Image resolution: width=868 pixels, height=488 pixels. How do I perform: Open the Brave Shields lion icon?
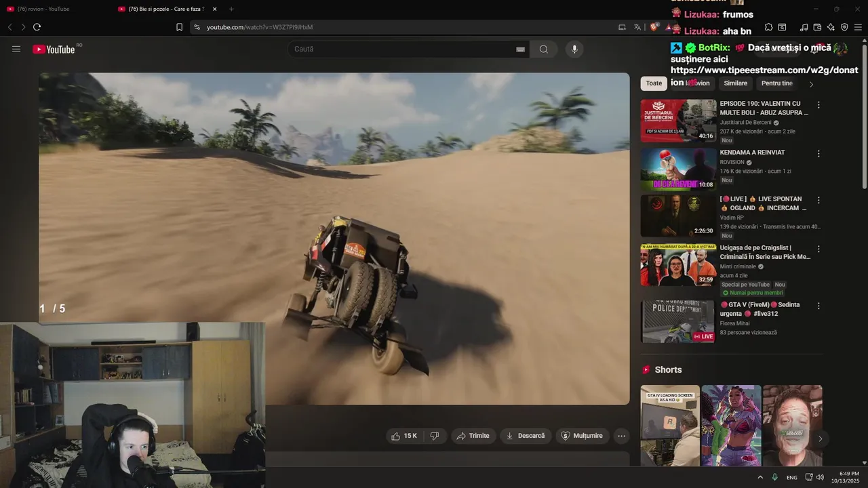pos(654,27)
